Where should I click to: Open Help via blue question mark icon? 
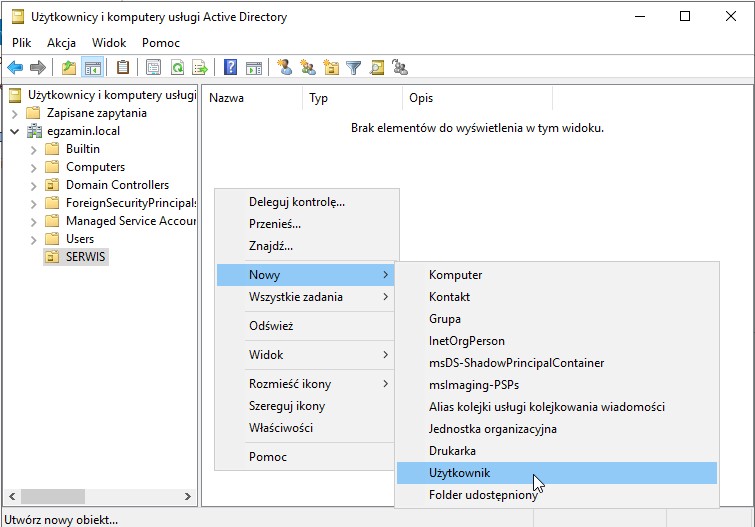click(231, 68)
